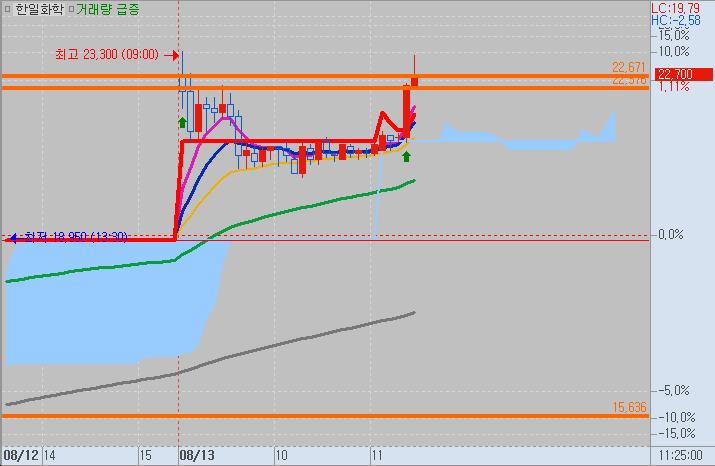Click the 1.11% change value
Viewport: 715px width, 466px height.
click(x=674, y=86)
